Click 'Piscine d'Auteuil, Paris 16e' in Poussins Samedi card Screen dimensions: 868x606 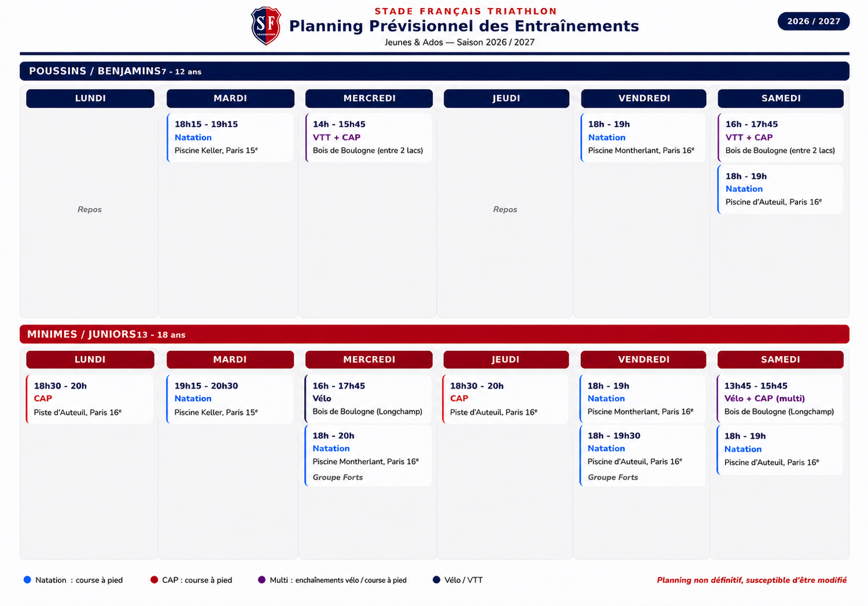point(774,202)
